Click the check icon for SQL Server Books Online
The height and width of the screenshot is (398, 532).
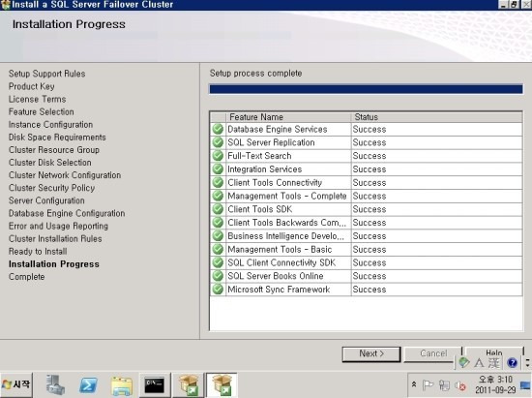coord(218,276)
